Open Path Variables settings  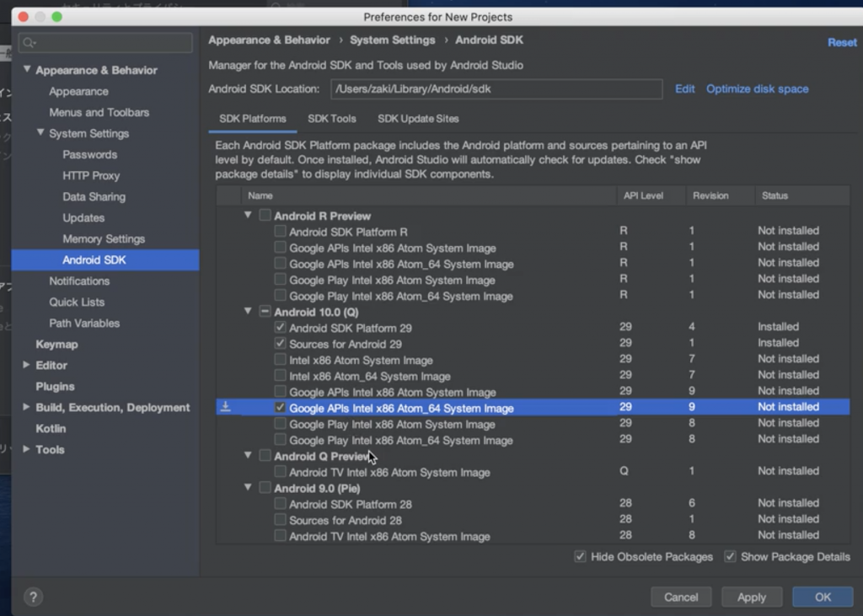[84, 323]
